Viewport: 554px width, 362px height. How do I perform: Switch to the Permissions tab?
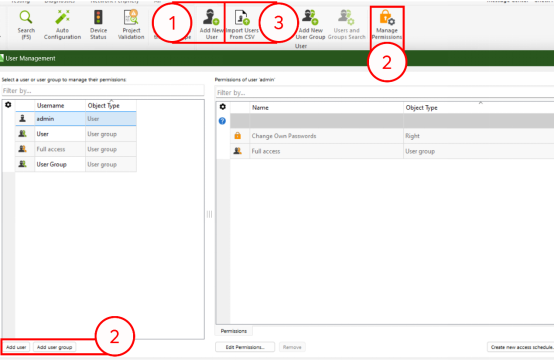tap(234, 331)
